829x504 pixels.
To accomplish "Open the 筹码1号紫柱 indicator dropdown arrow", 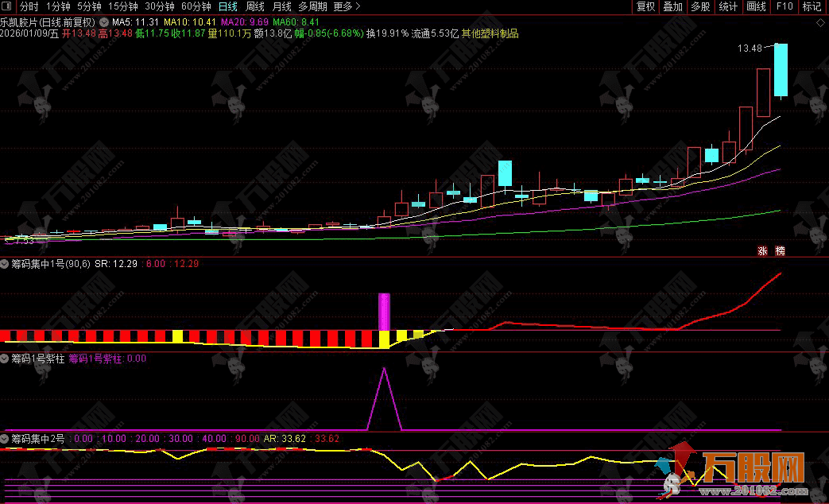I will (x=5, y=359).
